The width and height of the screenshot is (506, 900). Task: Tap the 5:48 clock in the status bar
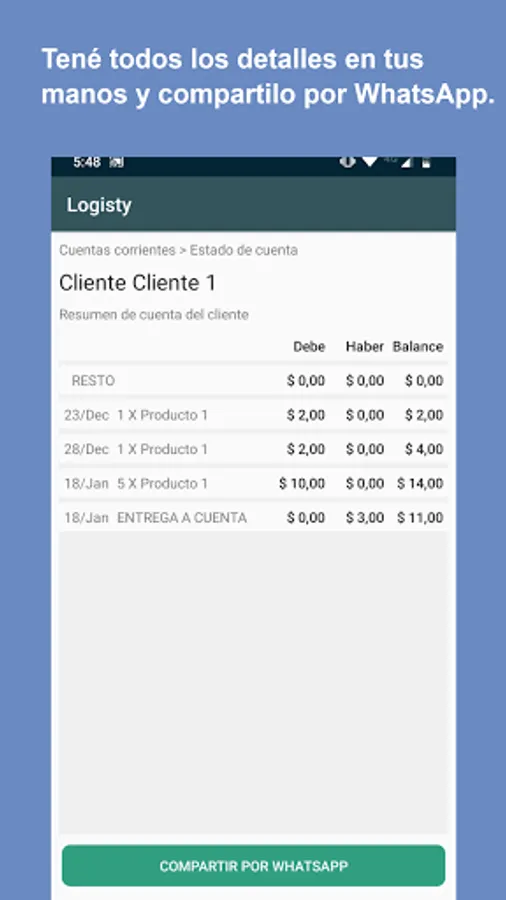[x=87, y=162]
